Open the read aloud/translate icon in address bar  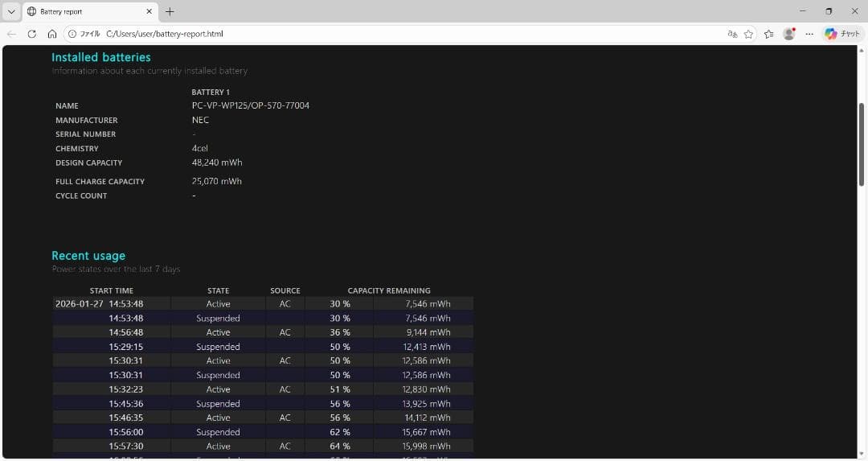tap(731, 34)
